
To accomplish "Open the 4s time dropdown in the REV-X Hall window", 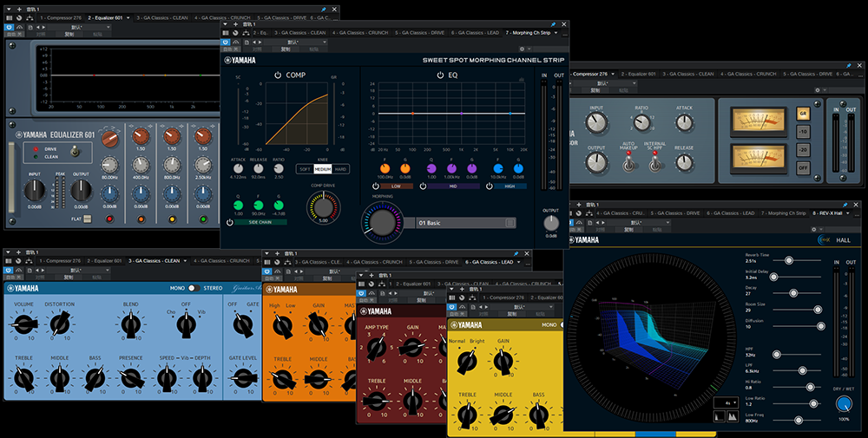I will (727, 402).
